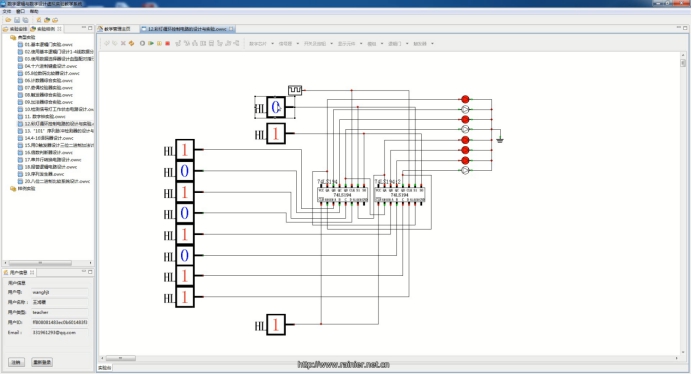Click the 重新登录 button
The height and width of the screenshot is (374, 692).
tap(42, 362)
